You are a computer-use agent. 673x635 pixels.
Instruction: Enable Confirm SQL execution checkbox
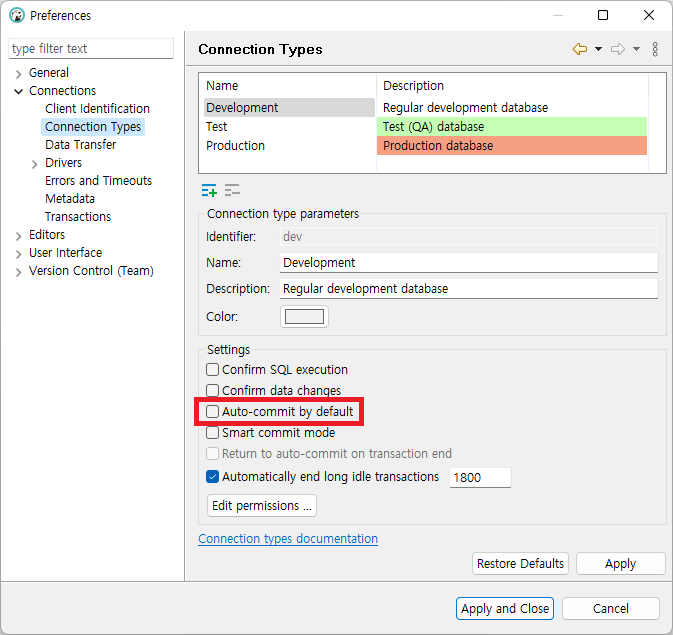[212, 370]
